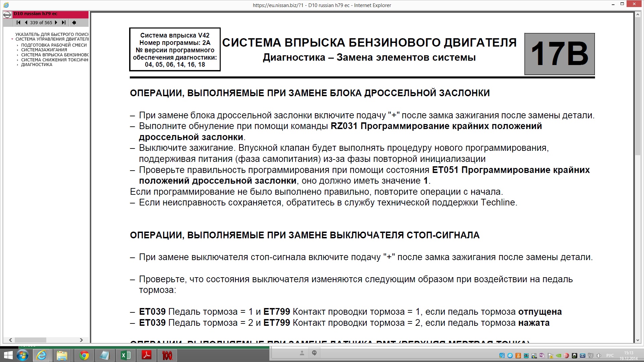Screen dimensions: 644x362
Task: Click the D10 russian h79 ec header
Action: point(51,14)
